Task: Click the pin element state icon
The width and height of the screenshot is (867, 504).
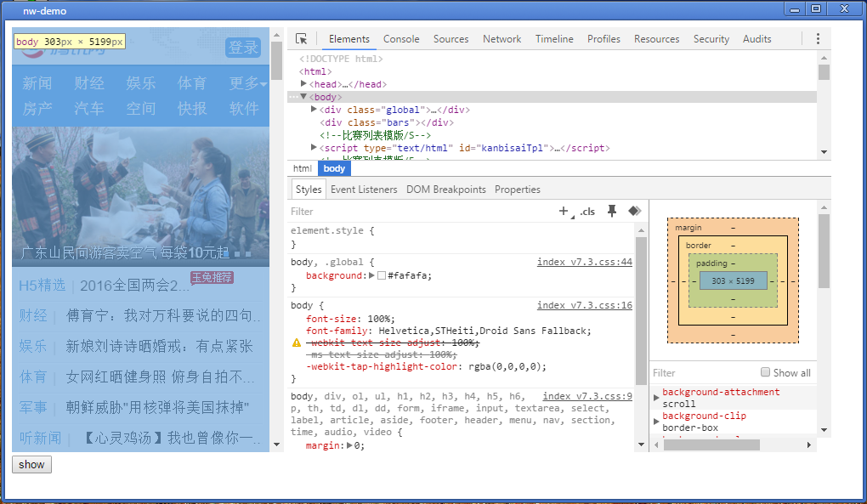Action: pyautogui.click(x=611, y=212)
